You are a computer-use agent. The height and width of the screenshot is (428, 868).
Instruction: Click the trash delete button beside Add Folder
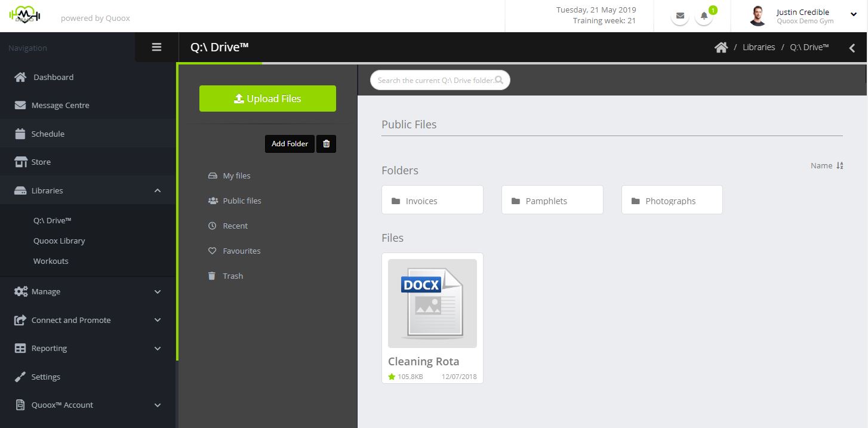click(326, 144)
